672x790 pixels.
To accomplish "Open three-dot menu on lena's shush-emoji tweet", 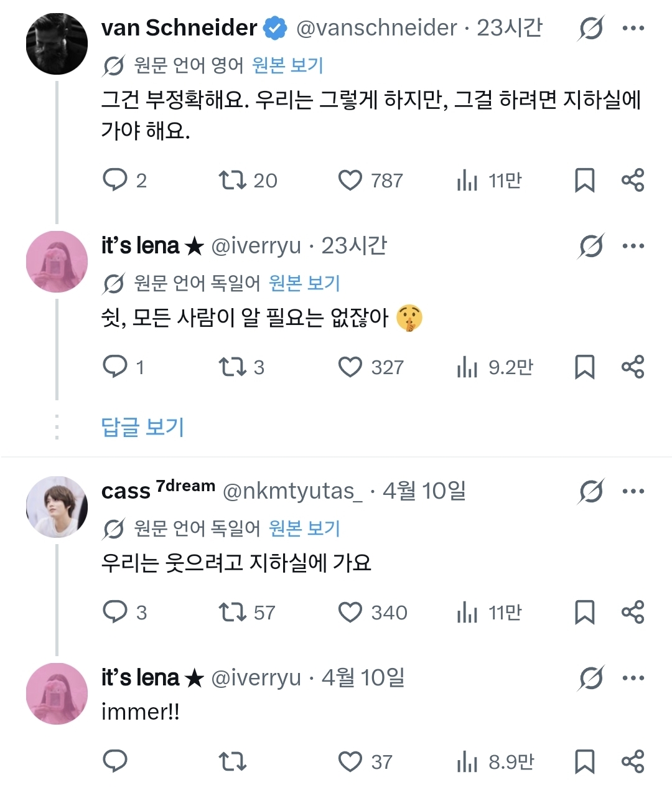I will [633, 246].
